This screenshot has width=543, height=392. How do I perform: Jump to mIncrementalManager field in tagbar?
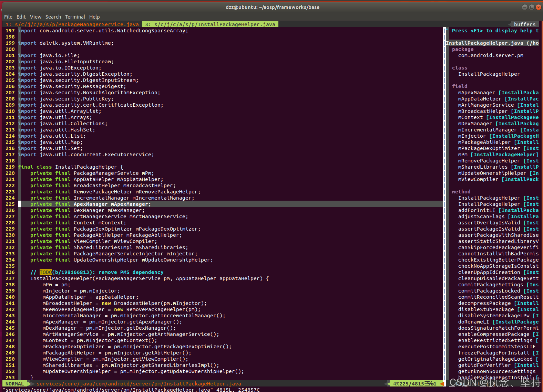[x=498, y=130]
